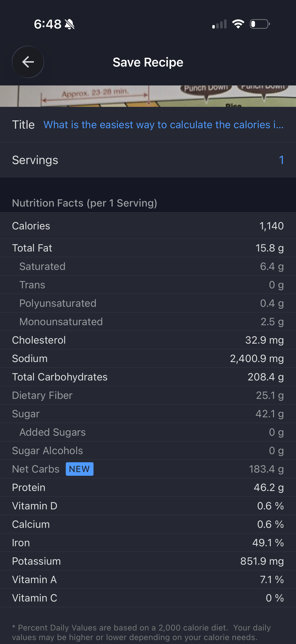Select the Calories row

pyautogui.click(x=148, y=226)
